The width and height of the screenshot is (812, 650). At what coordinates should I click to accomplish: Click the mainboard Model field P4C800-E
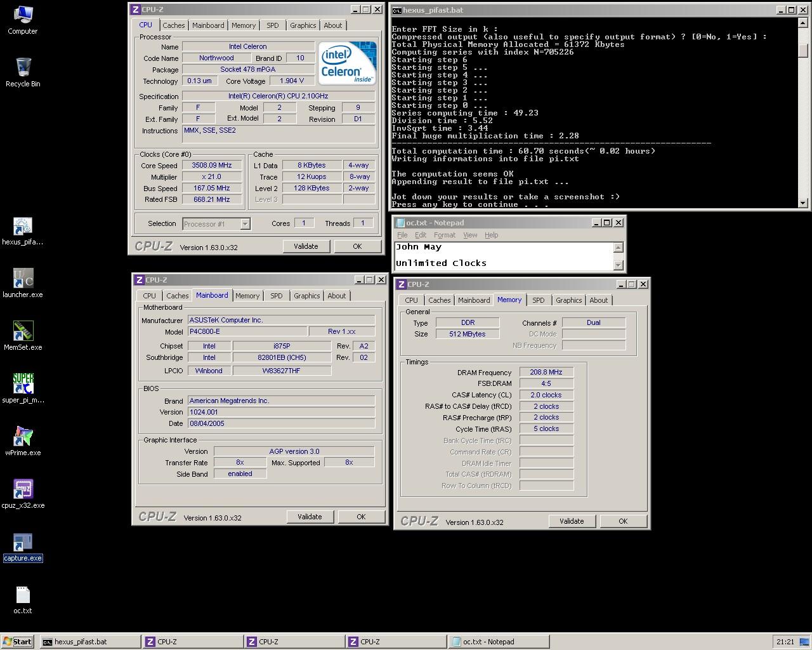(x=247, y=331)
